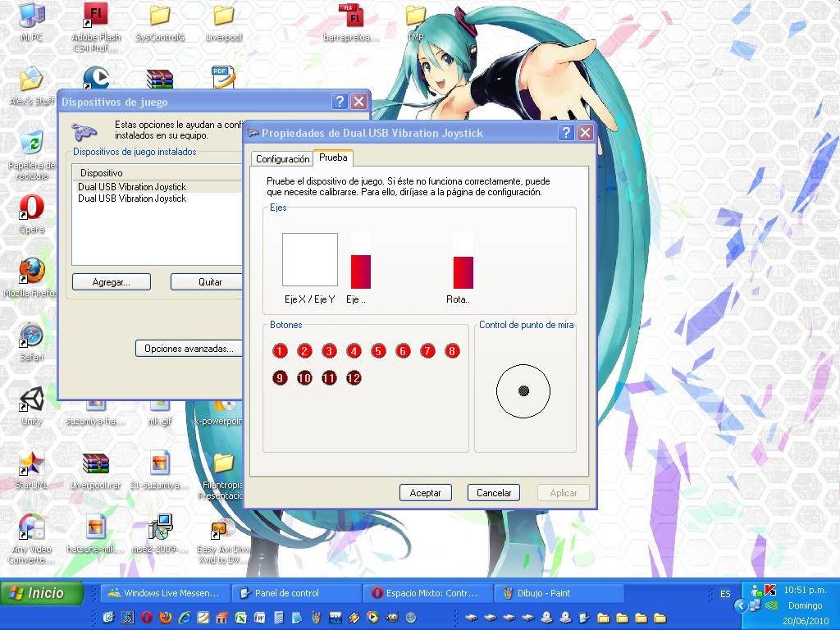Open Any Video Converter shortcut
This screenshot has width=840, height=630.
point(32,538)
